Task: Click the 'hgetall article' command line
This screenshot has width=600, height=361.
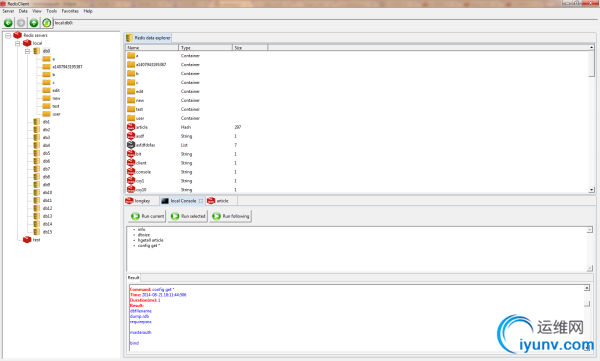Action: pos(150,240)
